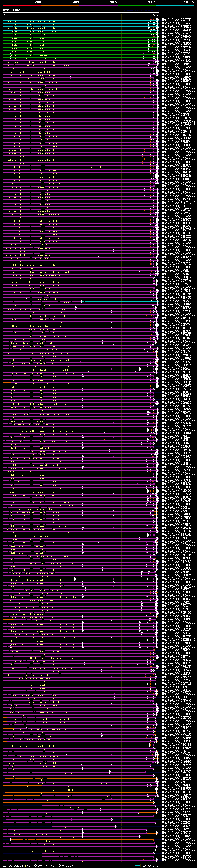Click the UniRef100_A9UVX1 label

(177, 264)
